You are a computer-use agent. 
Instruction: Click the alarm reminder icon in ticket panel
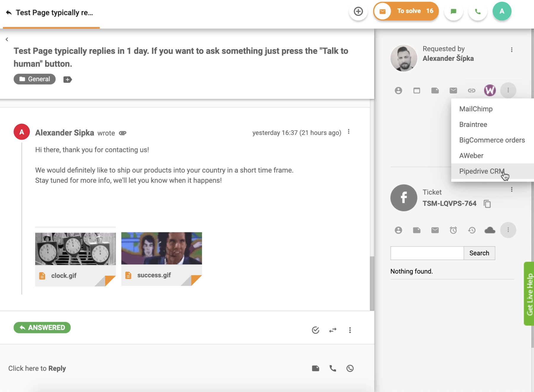point(453,230)
